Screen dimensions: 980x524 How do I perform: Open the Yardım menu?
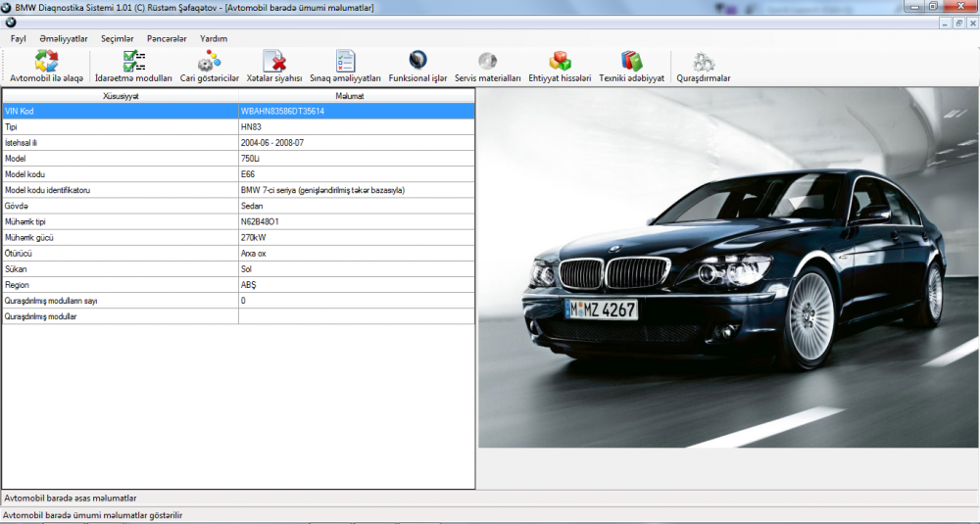click(x=214, y=39)
